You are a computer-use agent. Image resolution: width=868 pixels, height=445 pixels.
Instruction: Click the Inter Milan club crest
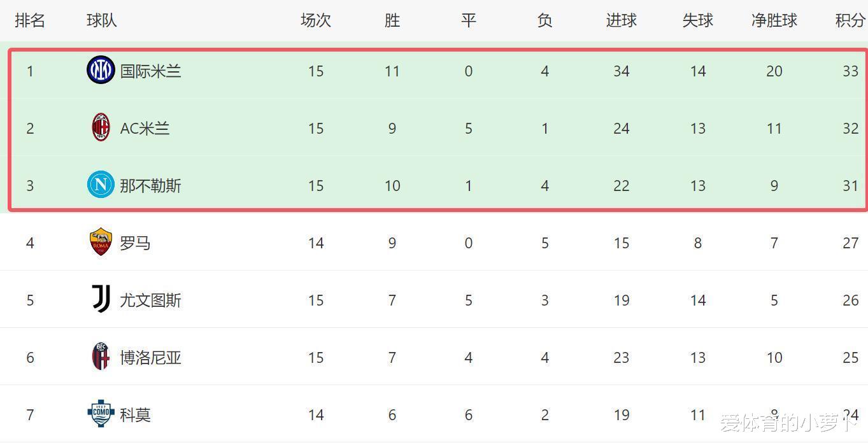click(101, 70)
